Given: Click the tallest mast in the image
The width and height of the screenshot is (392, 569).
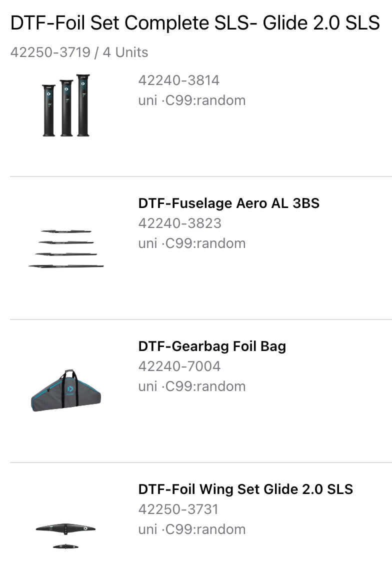Looking at the screenshot, I should (83, 105).
